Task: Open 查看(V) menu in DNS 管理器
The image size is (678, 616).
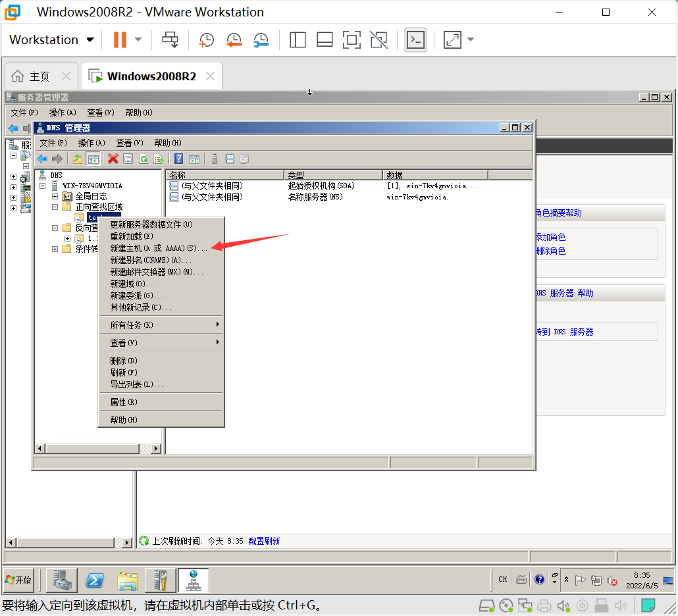Action: (129, 143)
